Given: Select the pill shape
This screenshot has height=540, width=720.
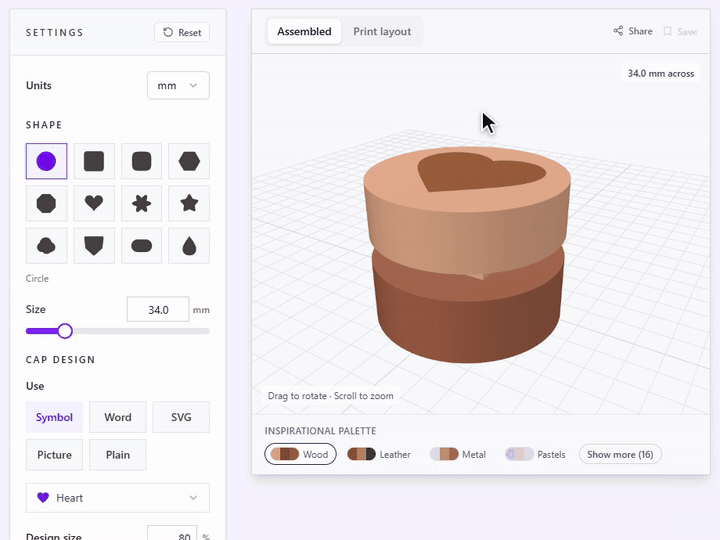Looking at the screenshot, I should point(141,246).
